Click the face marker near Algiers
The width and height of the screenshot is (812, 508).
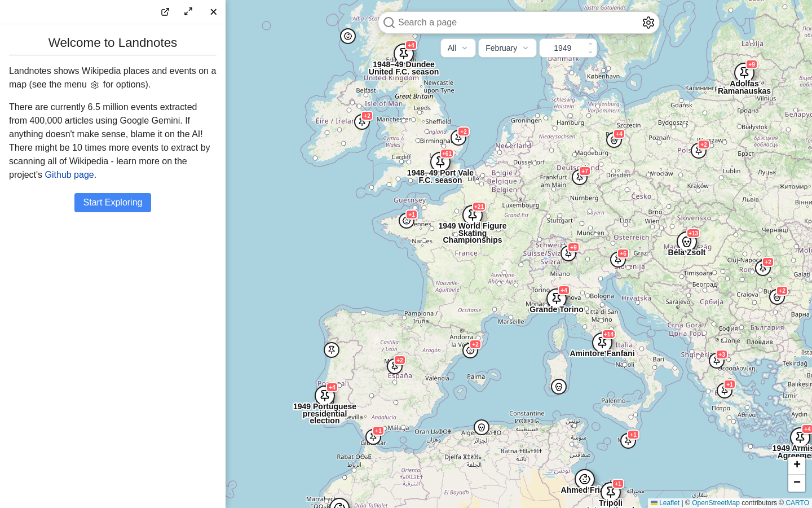pos(482,427)
